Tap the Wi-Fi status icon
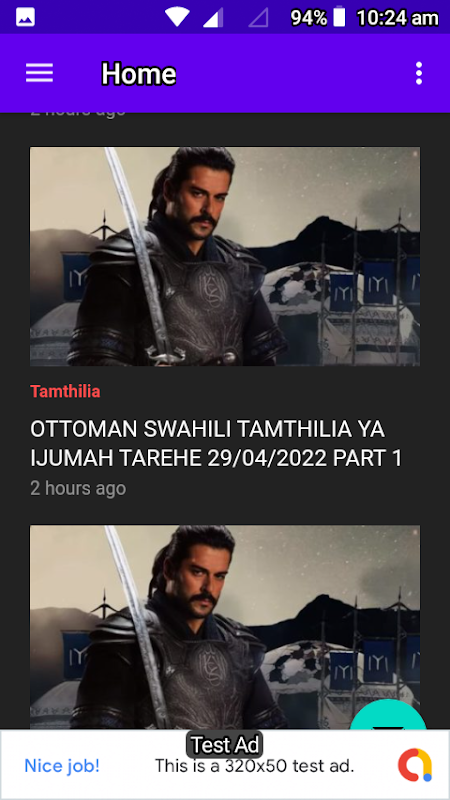This screenshot has width=450, height=800. [x=177, y=18]
